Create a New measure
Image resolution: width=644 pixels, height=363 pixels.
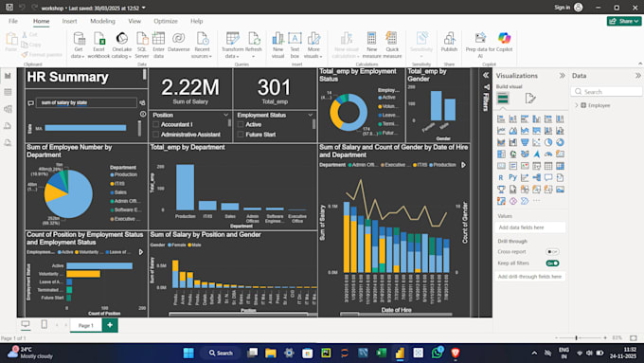pos(371,45)
